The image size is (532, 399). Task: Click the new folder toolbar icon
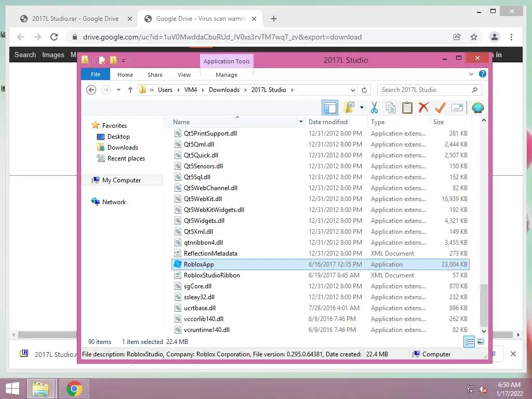349,108
